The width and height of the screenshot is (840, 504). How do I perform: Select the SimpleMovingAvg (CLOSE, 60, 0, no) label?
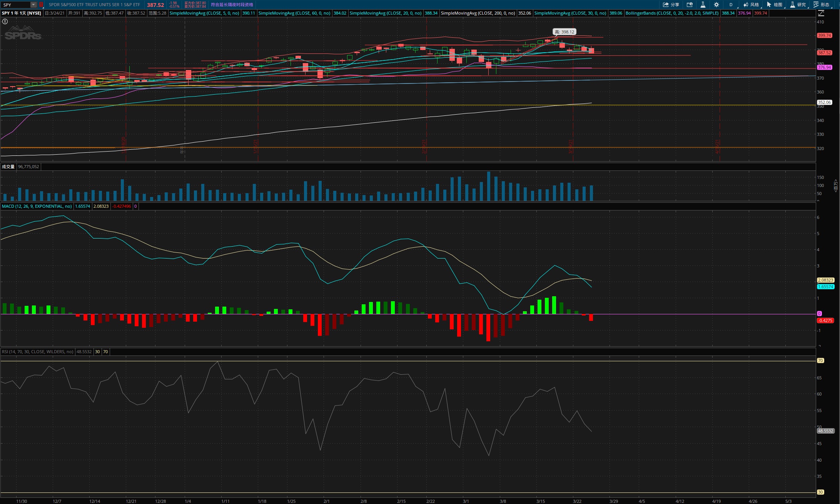[x=294, y=13]
